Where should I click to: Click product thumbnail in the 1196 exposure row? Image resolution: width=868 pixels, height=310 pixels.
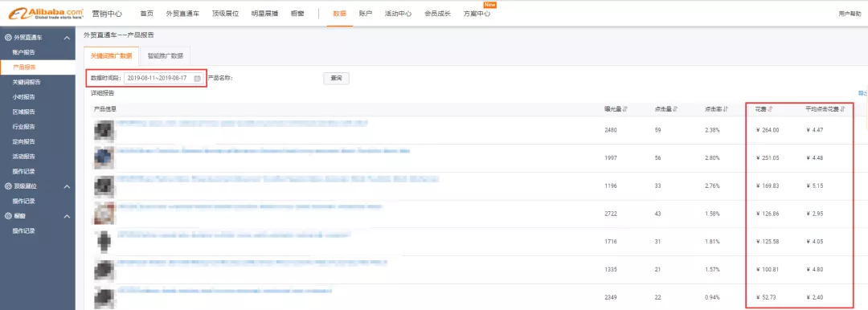tap(104, 186)
